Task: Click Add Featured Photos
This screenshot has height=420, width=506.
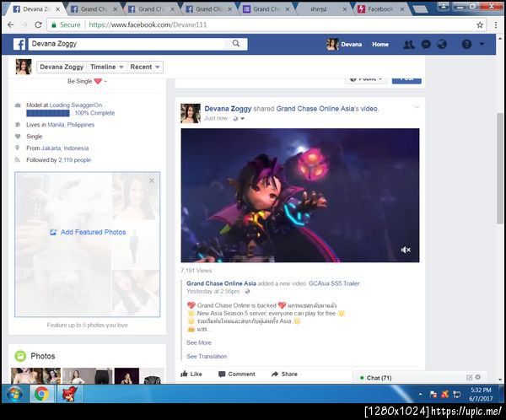Action: 88,232
